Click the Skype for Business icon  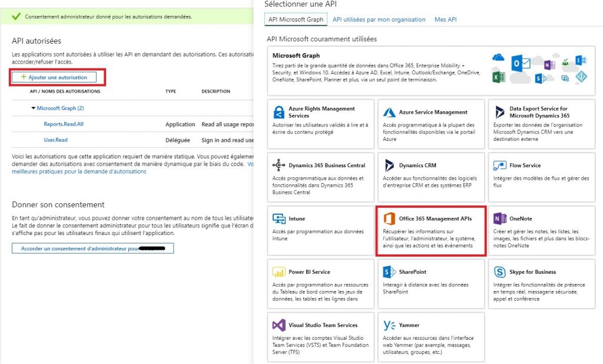[x=499, y=272]
